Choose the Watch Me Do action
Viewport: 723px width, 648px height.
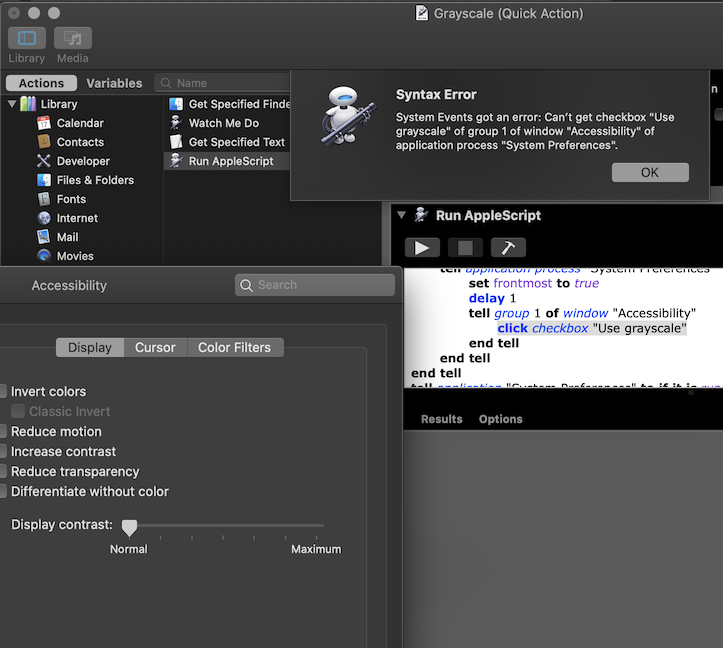point(227,123)
